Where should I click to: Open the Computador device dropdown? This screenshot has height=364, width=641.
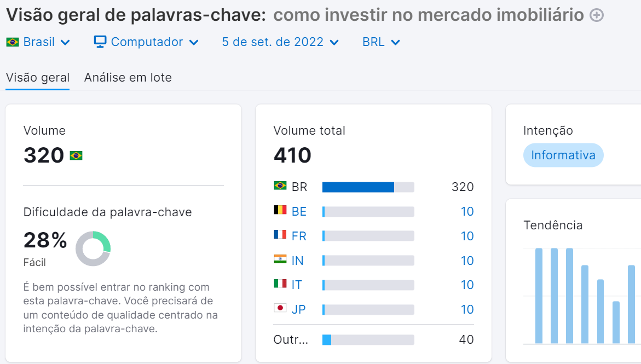coord(146,42)
